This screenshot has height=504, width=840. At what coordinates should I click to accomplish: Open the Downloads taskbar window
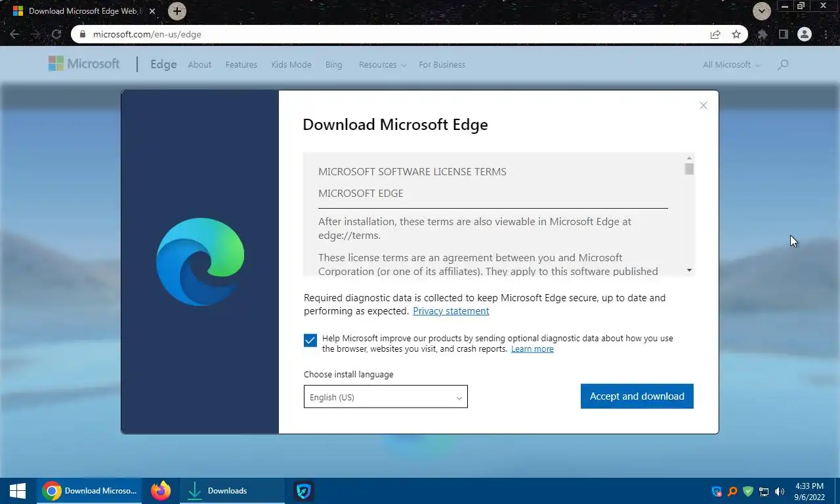pos(232,491)
